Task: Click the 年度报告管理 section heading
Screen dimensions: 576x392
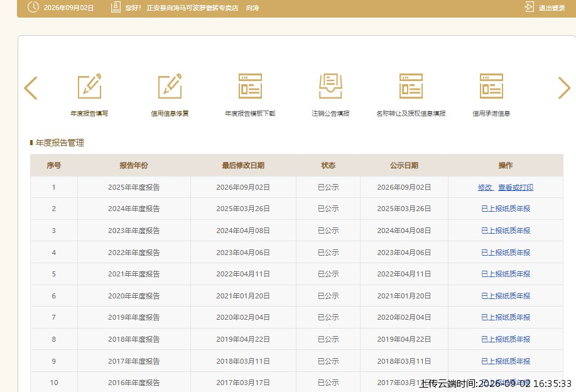Action: click(x=60, y=143)
